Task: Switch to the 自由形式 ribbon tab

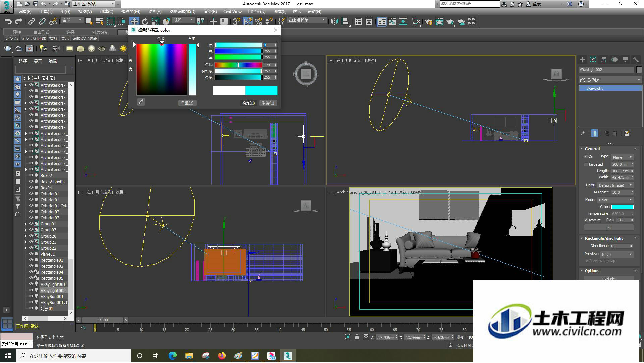Action: click(x=41, y=32)
